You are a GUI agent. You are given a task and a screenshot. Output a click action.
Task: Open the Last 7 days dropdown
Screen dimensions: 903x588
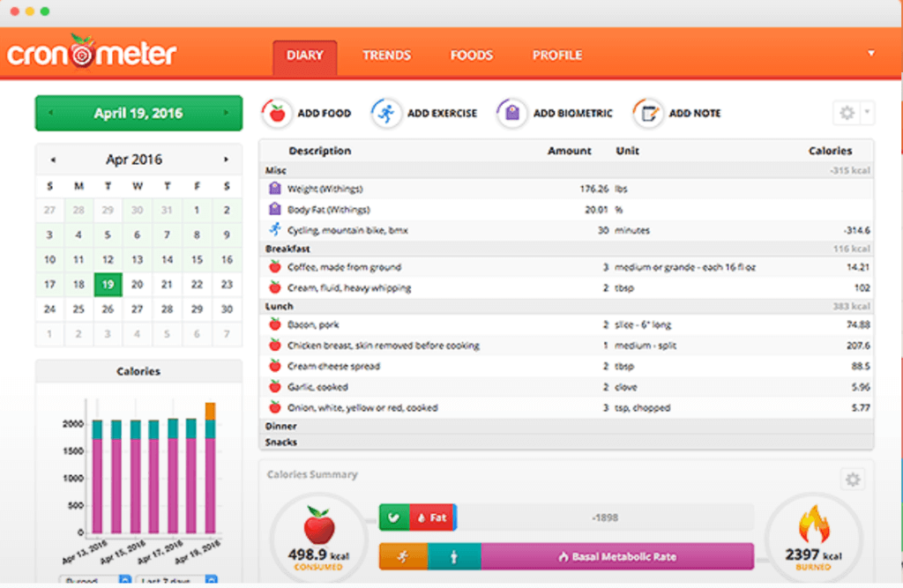pyautogui.click(x=174, y=583)
